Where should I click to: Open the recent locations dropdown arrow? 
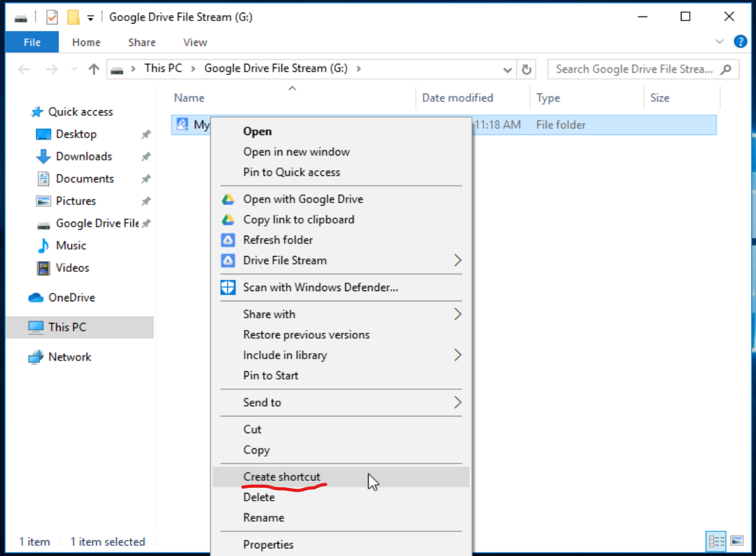(x=75, y=69)
